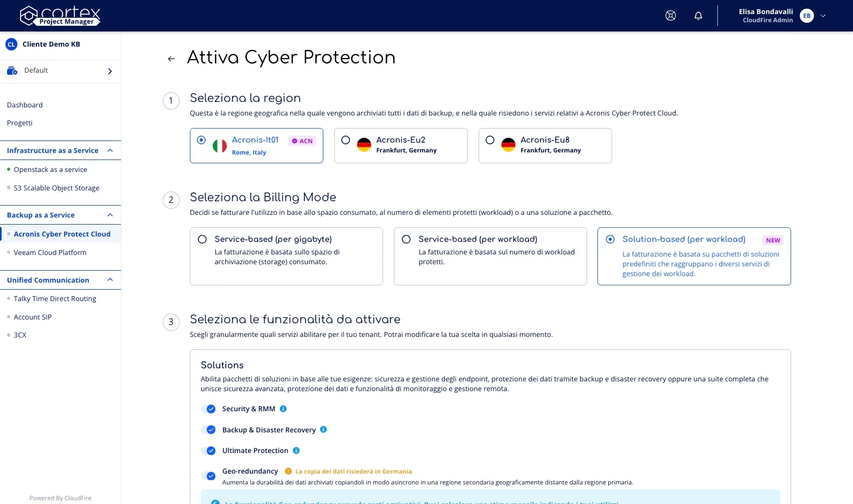Viewport: 853px width, 504px height.
Task: Show info for Backup & Disaster Recovery
Action: [x=323, y=430]
